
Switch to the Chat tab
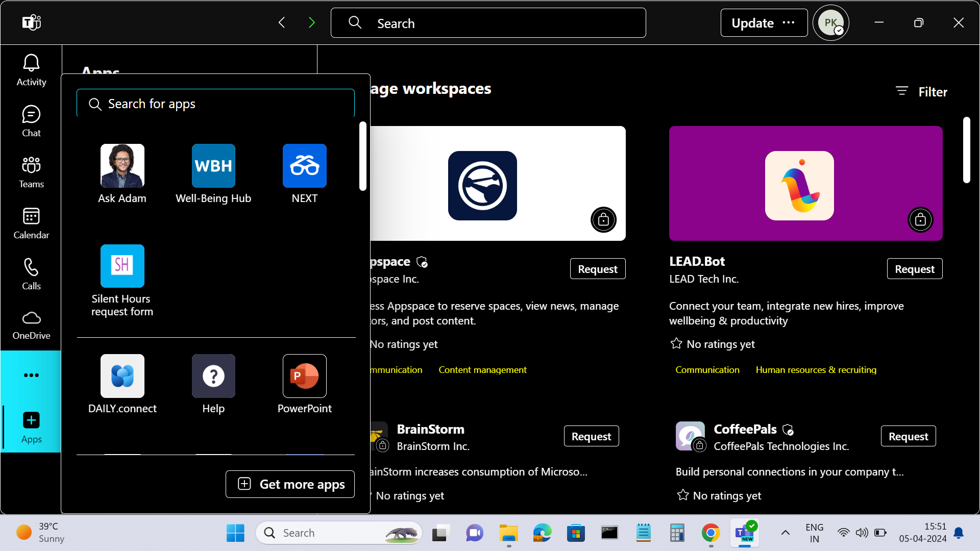click(x=31, y=121)
